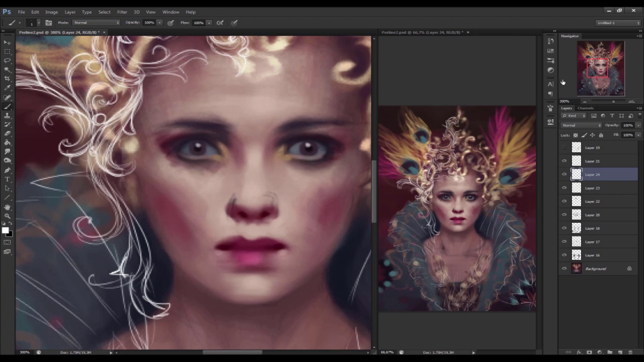
Task: Switch to the Channels tab
Action: 585,108
